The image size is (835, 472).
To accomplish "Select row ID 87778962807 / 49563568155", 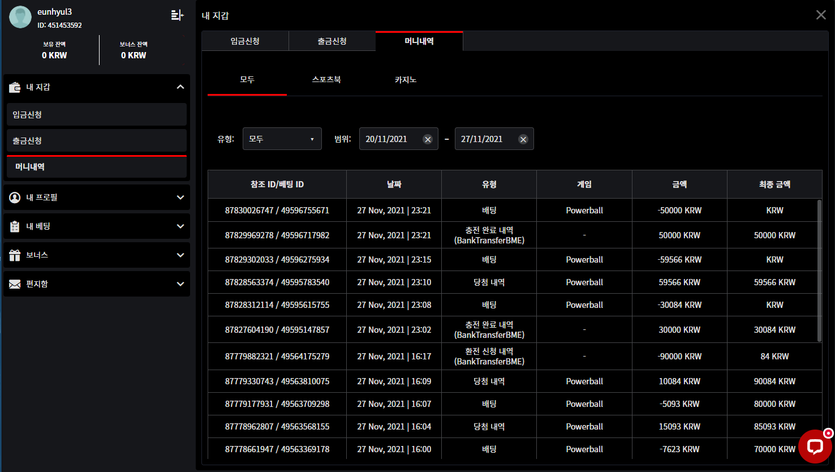I will 277,427.
